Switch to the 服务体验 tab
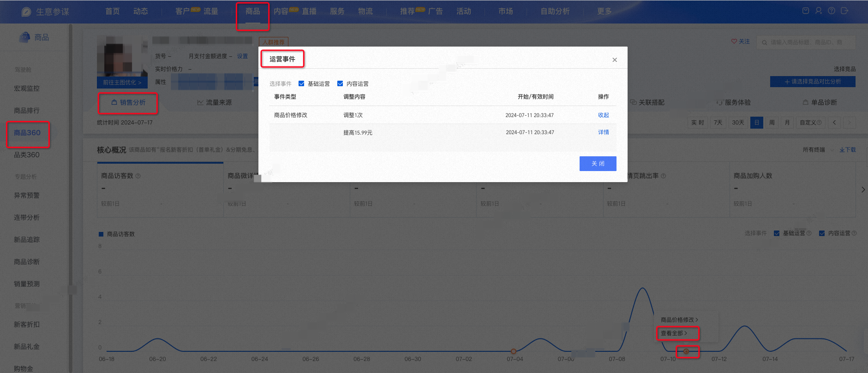Image resolution: width=868 pixels, height=373 pixels. pos(734,102)
